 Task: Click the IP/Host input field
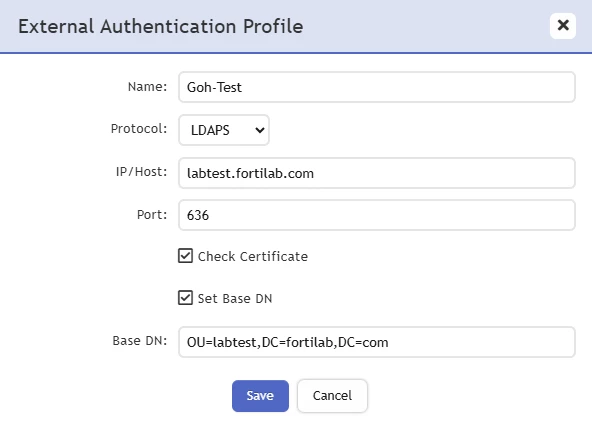[x=376, y=173]
